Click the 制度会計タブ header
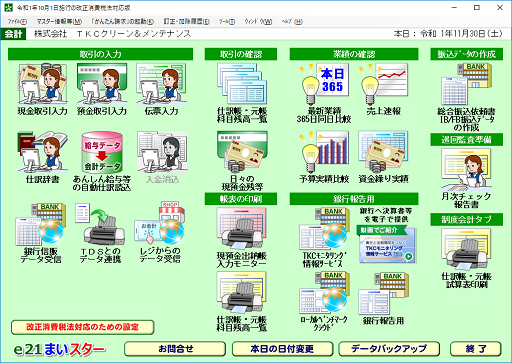This screenshot has height=363, width=512. click(x=466, y=219)
